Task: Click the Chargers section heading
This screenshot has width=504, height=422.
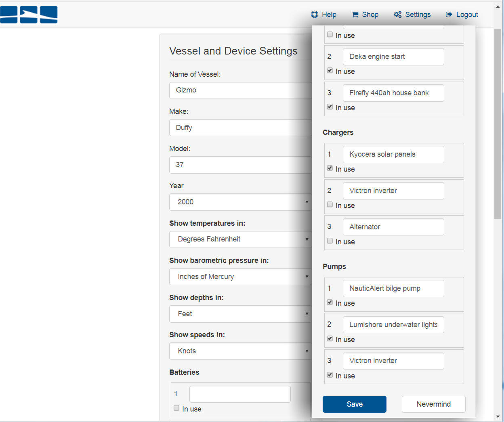Action: click(x=338, y=132)
